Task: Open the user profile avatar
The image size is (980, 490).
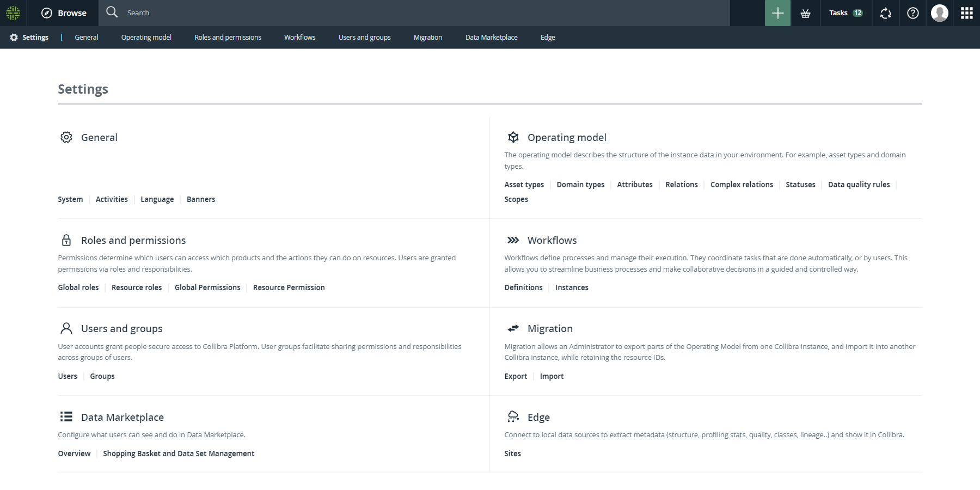Action: coord(939,13)
